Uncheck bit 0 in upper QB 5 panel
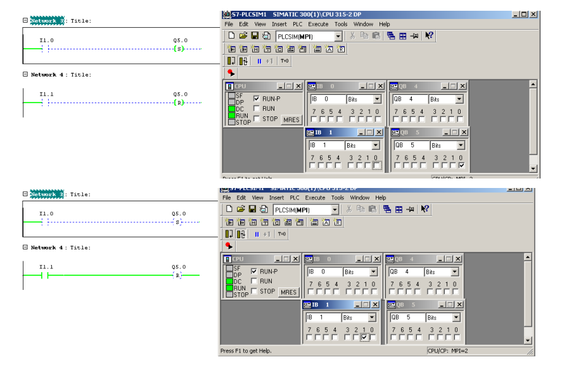The height and width of the screenshot is (369, 588). (461, 166)
